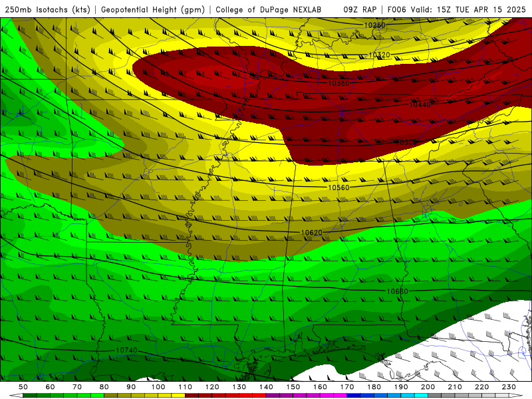
Task: Click the 130 value on the color scale
Action: tap(239, 387)
